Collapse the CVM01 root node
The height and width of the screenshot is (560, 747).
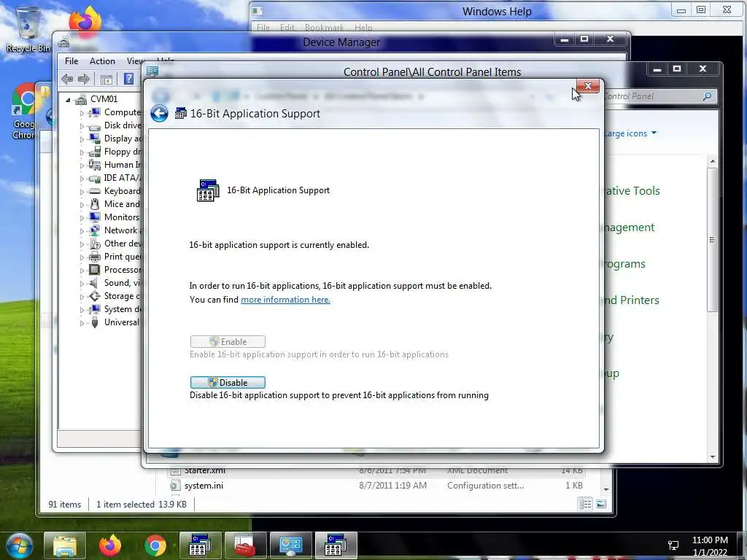tap(68, 99)
